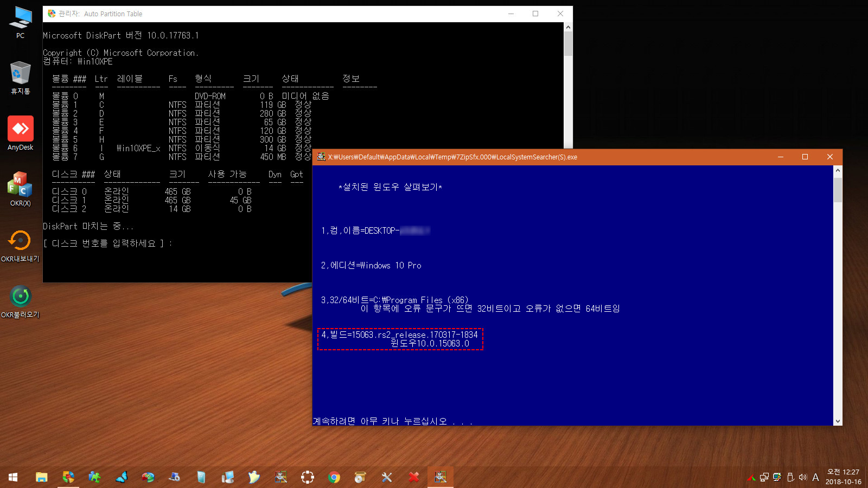Open the volume speaker tray icon
Image resolution: width=868 pixels, height=488 pixels.
point(803,478)
